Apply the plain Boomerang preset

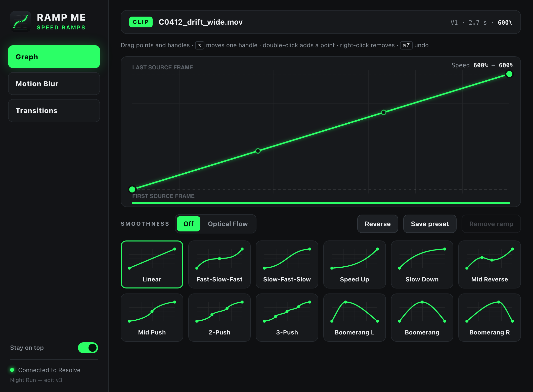[422, 318]
